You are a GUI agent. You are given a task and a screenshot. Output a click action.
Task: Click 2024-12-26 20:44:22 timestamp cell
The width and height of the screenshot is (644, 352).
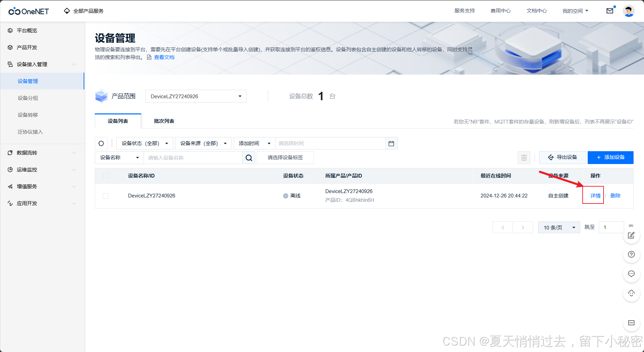(504, 196)
